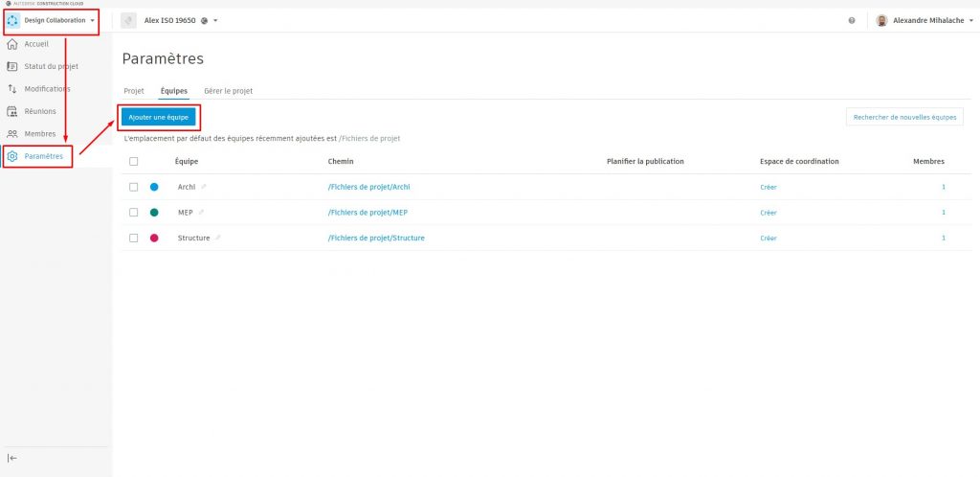Select the Paramètres gear icon
The image size is (980, 477).
[x=12, y=156]
